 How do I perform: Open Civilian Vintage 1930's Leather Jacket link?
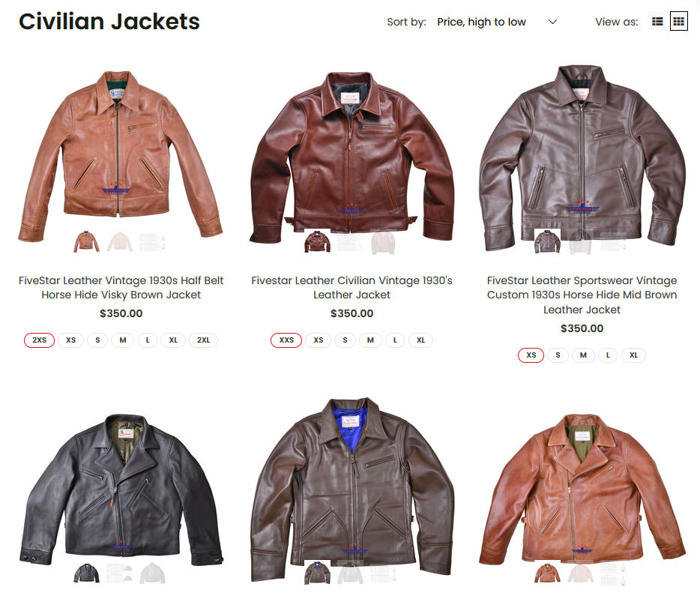(x=351, y=288)
